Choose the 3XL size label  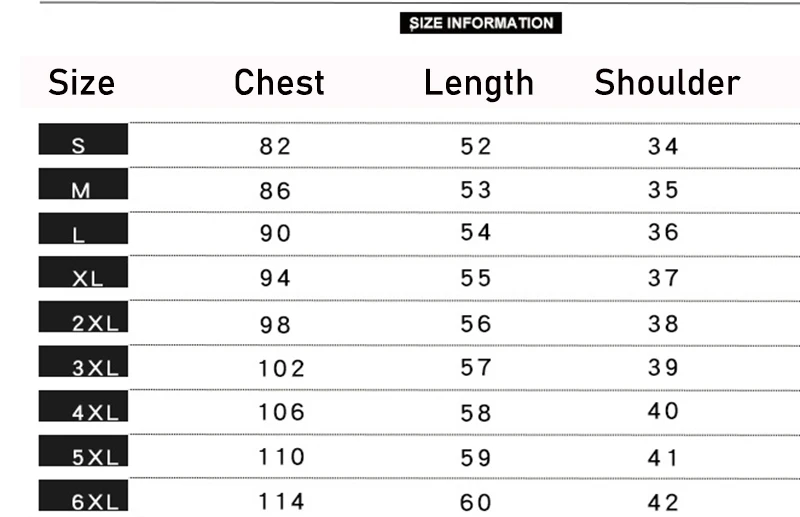[83, 361]
